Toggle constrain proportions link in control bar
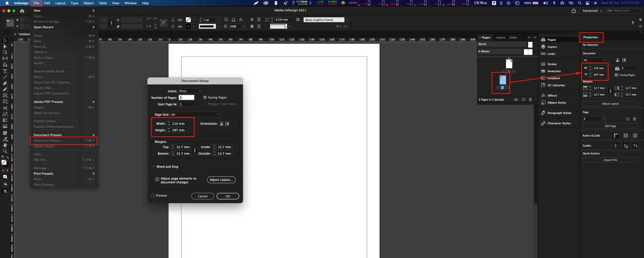This screenshot has height=258, width=644. 111,23
